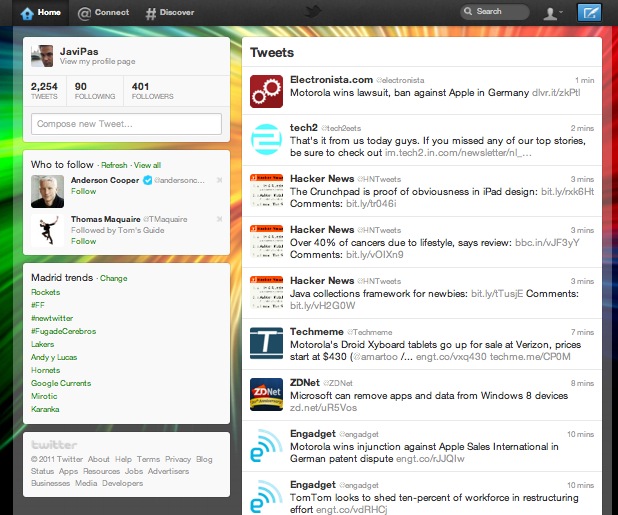Open the im.tech2.in.com newsletter link
Screen dimensions: 618x515
pyautogui.click(x=458, y=152)
